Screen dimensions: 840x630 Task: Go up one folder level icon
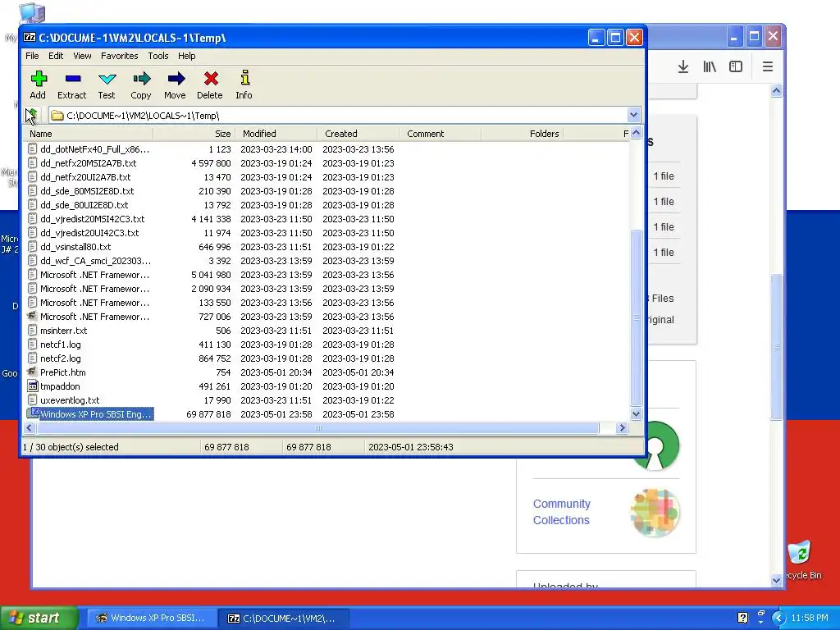[x=31, y=115]
